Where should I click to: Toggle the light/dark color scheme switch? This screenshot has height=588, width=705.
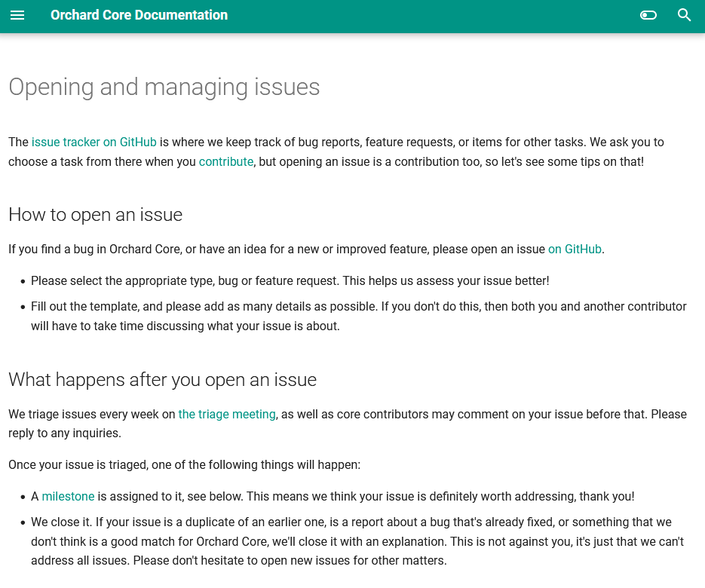pos(648,15)
